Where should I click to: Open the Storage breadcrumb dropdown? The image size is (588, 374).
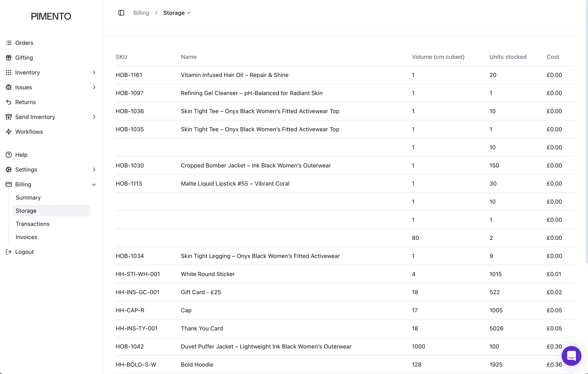click(x=177, y=13)
